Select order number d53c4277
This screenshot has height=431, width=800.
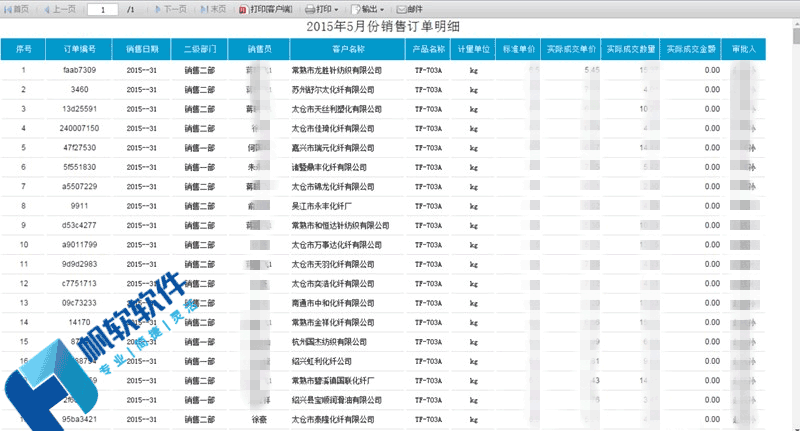pos(79,225)
